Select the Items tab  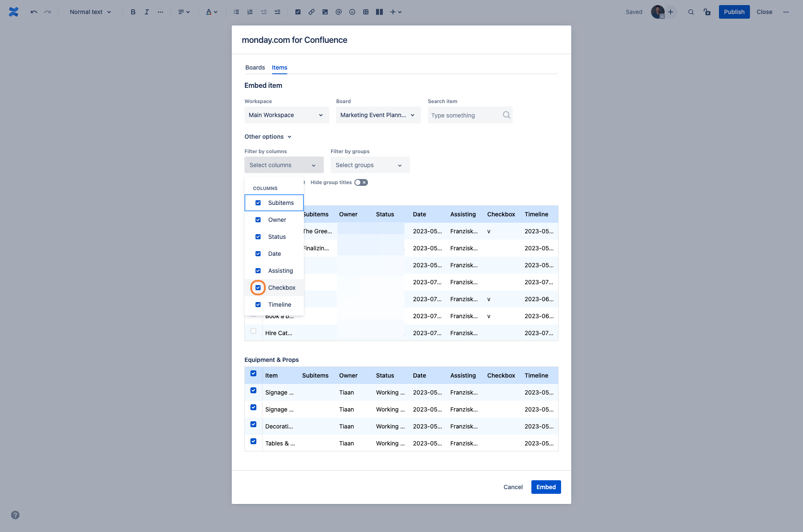(279, 67)
